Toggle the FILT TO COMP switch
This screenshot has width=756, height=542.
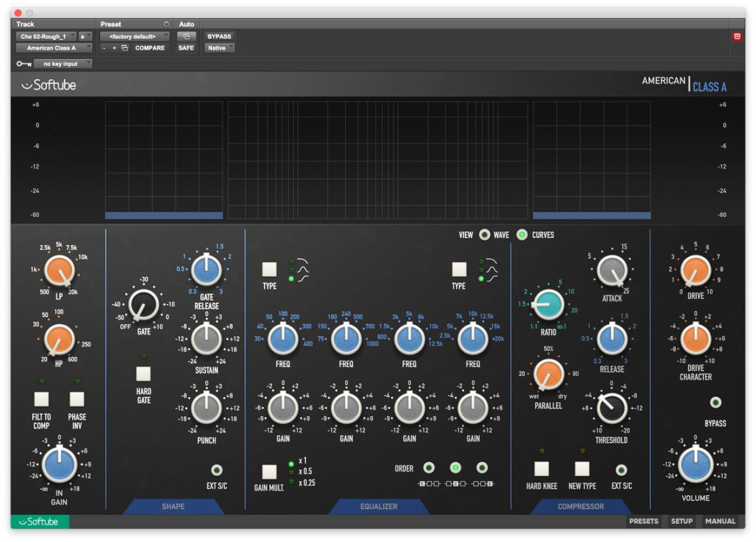41,399
